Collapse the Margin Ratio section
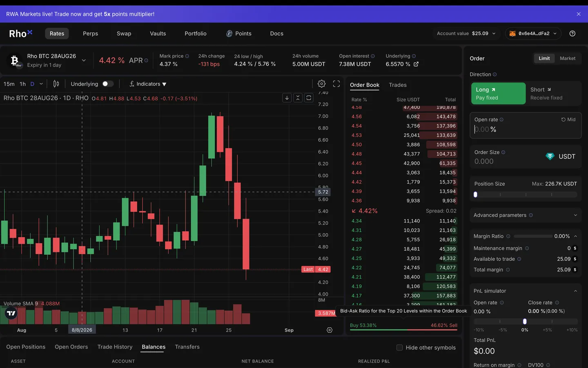The height and width of the screenshot is (368, 588). click(575, 236)
